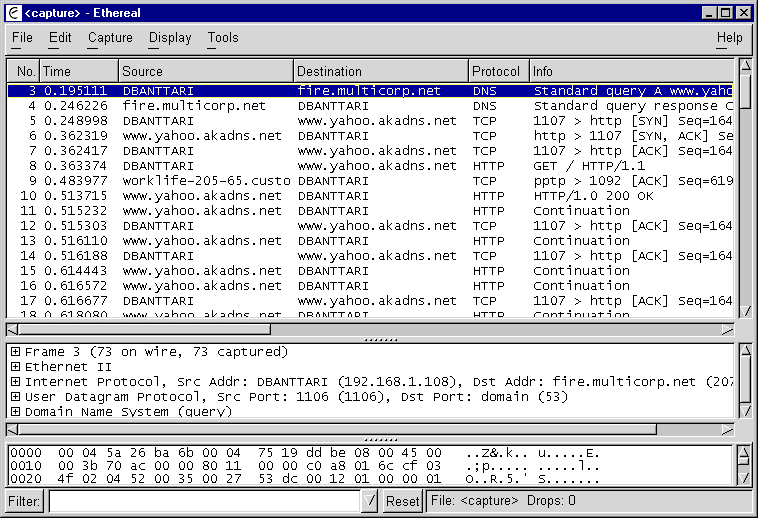The image size is (758, 518).
Task: Expand the Ethernet II tree node
Action: [x=15, y=367]
